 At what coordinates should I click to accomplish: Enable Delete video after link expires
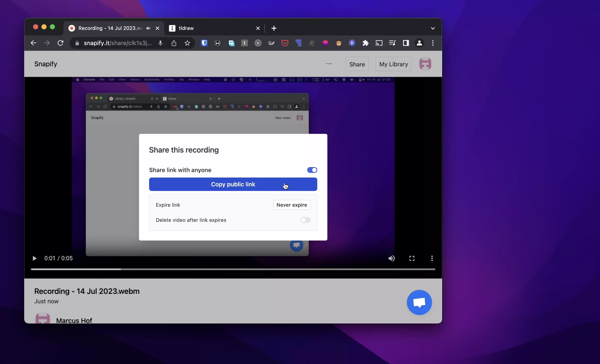point(305,220)
